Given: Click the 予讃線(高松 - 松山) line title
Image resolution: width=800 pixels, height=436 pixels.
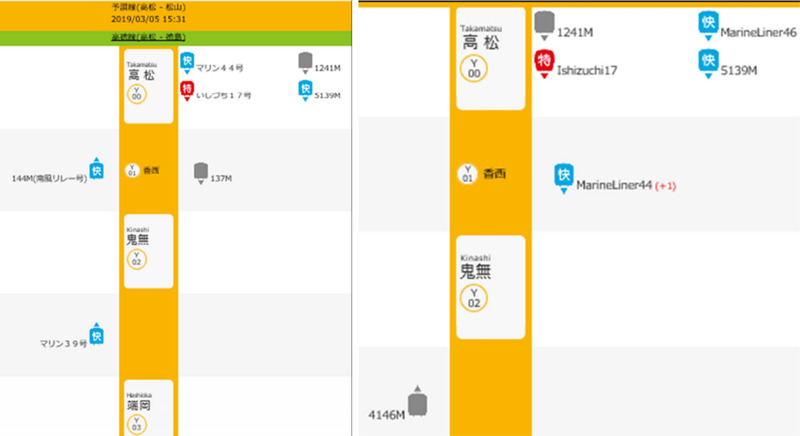Looking at the screenshot, I should coord(148,7).
